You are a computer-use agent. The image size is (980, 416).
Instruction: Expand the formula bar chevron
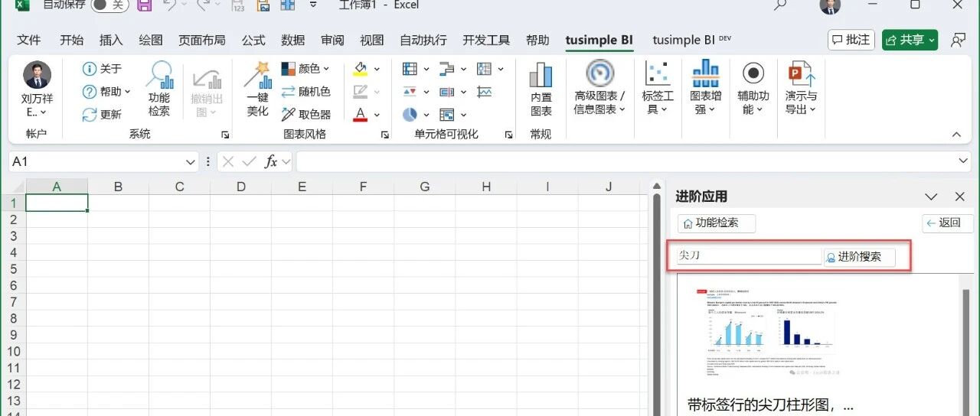[x=964, y=161]
